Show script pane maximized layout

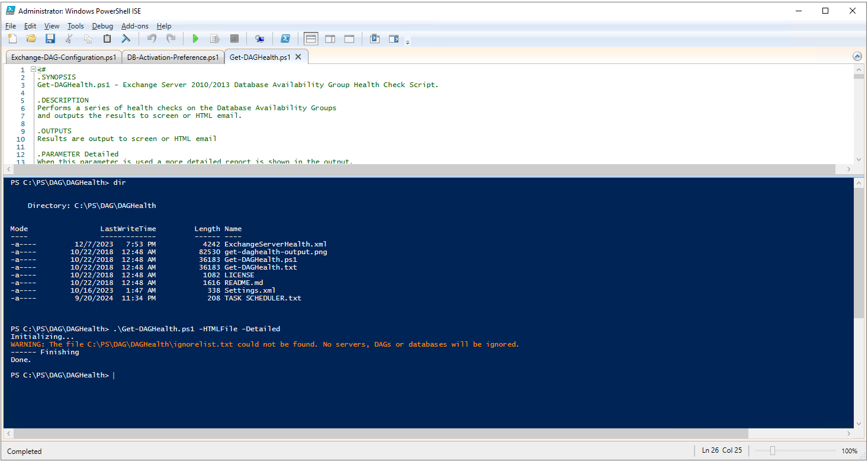(x=349, y=39)
